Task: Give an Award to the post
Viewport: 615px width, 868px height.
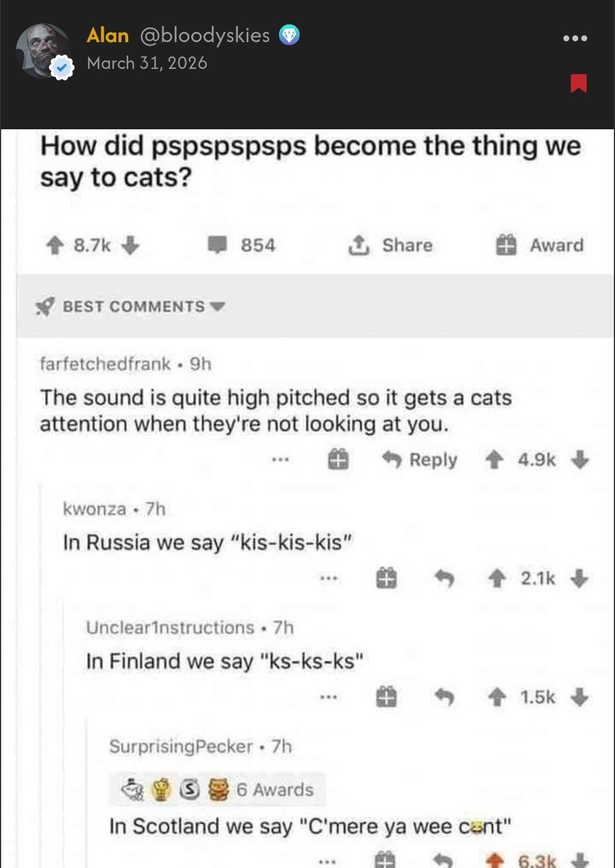Action: pyautogui.click(x=540, y=245)
